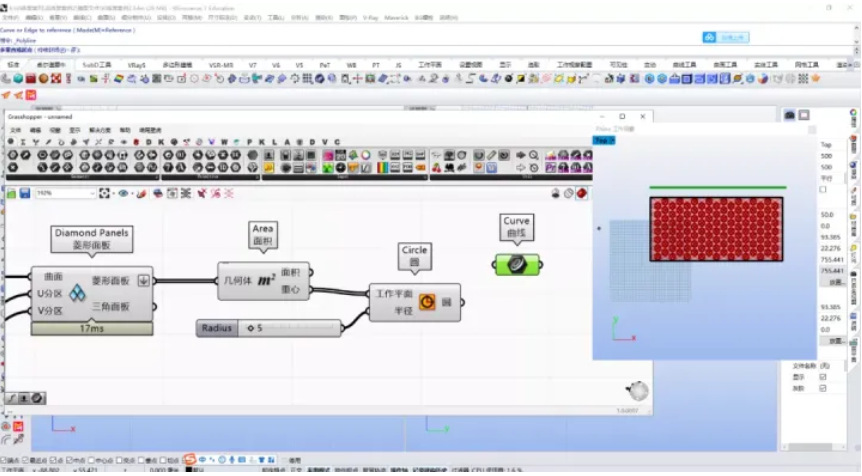The width and height of the screenshot is (862, 476).
Task: Click the down arrow on Diamond Panels output
Action: tap(143, 280)
